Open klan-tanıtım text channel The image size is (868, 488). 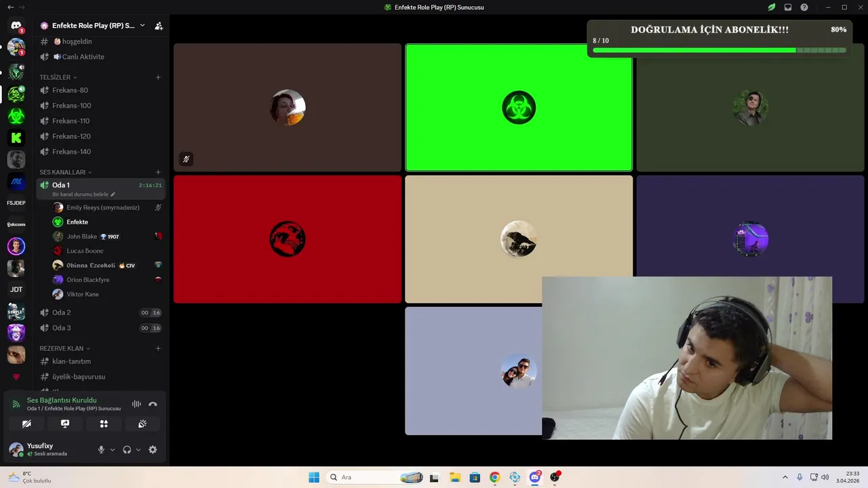coord(100,361)
